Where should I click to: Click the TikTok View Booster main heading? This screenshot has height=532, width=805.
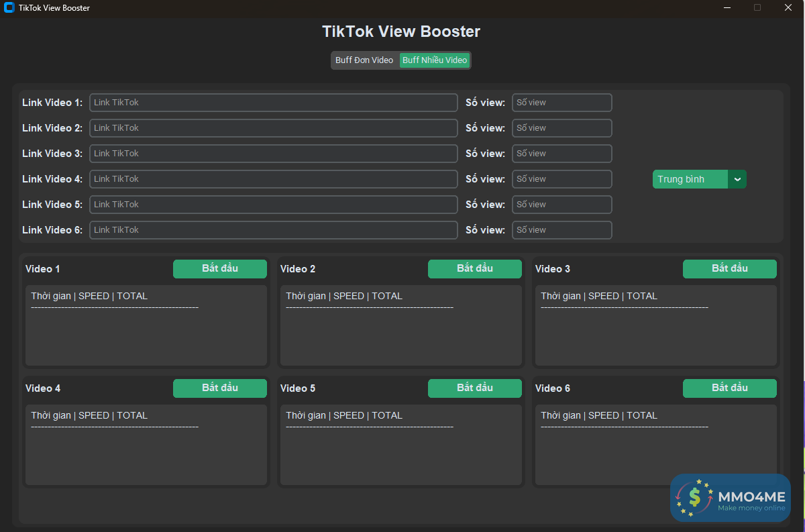click(x=401, y=32)
